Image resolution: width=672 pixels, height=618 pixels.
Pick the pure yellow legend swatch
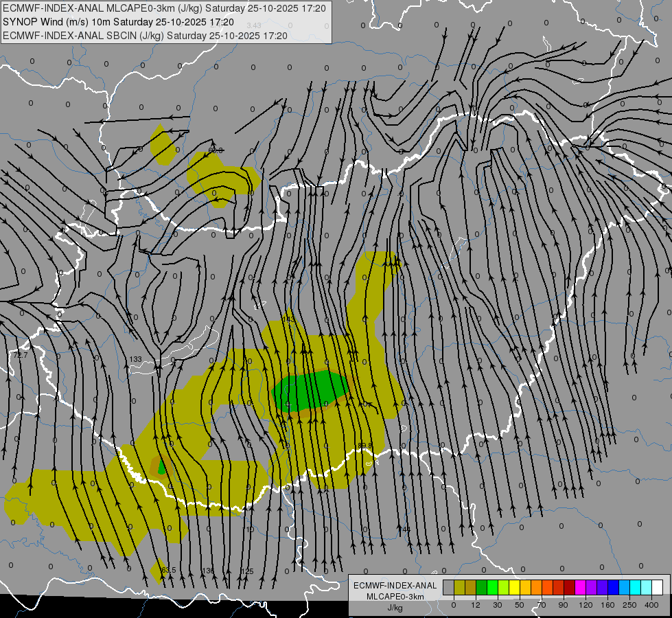coord(514,587)
